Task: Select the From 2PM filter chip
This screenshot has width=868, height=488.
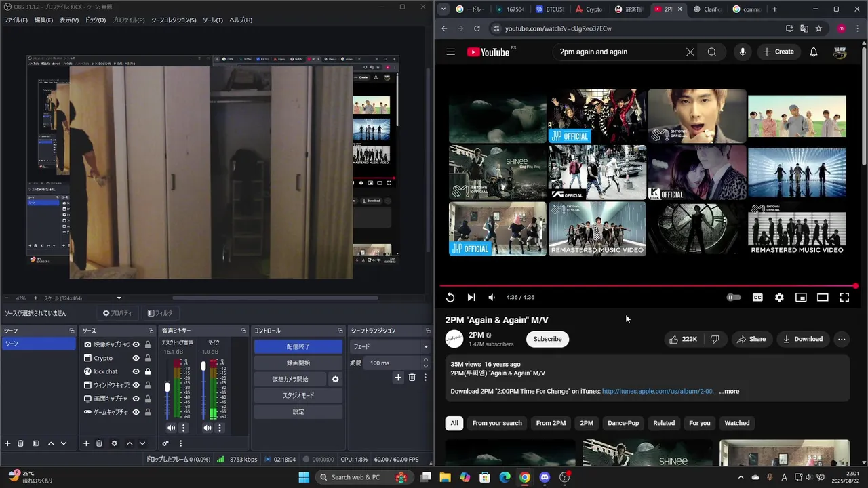Action: tap(551, 423)
